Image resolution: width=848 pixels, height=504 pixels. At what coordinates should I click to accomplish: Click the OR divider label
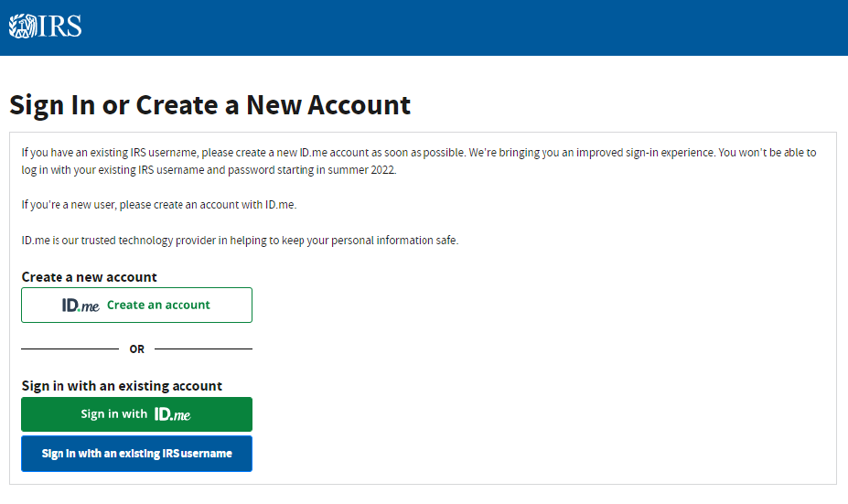[x=136, y=349]
